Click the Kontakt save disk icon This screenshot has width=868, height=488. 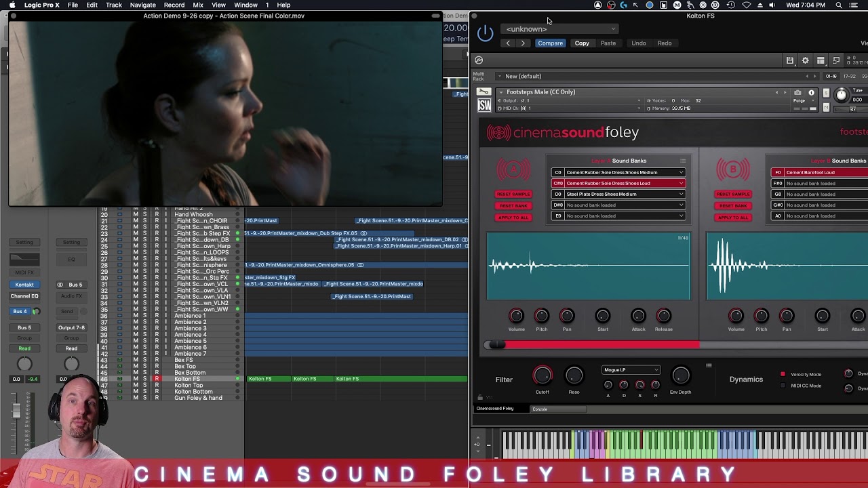tap(790, 60)
